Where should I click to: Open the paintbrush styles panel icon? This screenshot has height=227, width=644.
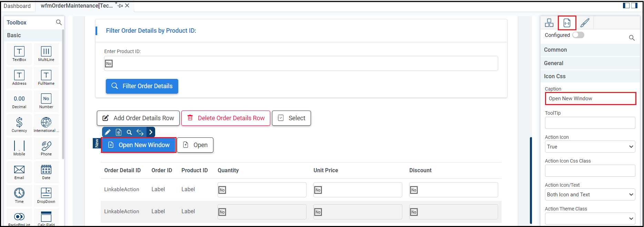tap(585, 23)
